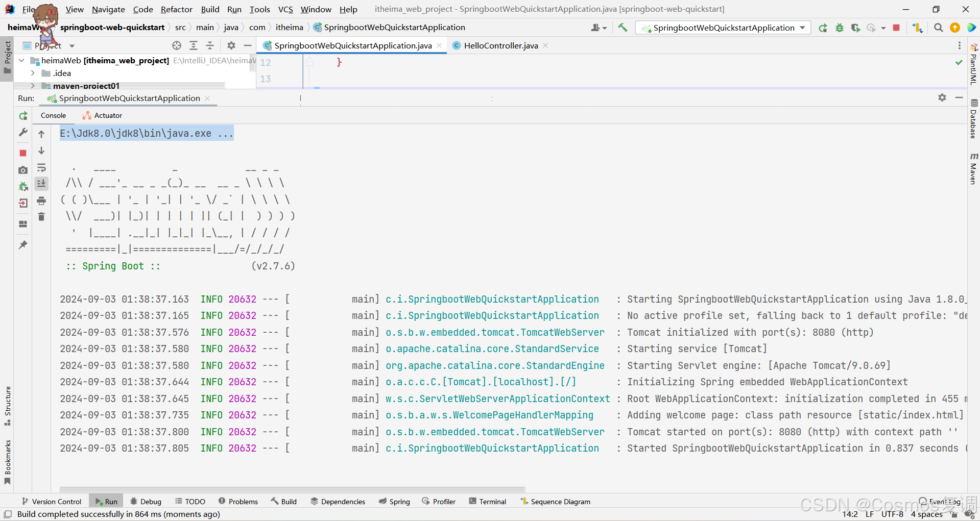The height and width of the screenshot is (521, 980).
Task: Debug the application with bug icon
Action: [840, 28]
